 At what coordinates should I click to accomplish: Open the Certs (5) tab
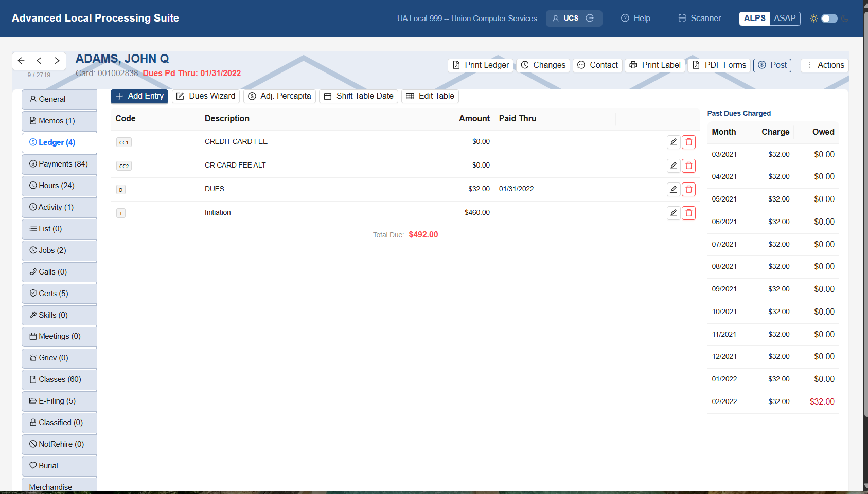pyautogui.click(x=59, y=294)
